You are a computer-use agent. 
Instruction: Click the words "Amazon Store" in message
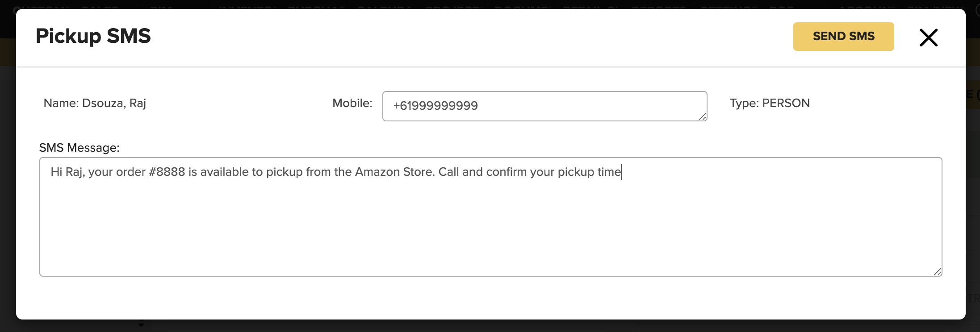point(394,172)
